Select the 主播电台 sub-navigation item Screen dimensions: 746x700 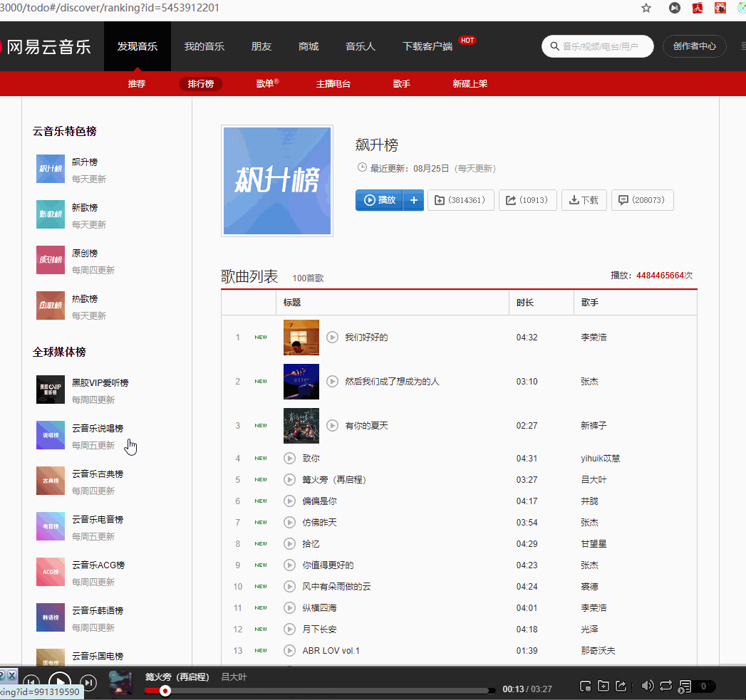point(333,84)
